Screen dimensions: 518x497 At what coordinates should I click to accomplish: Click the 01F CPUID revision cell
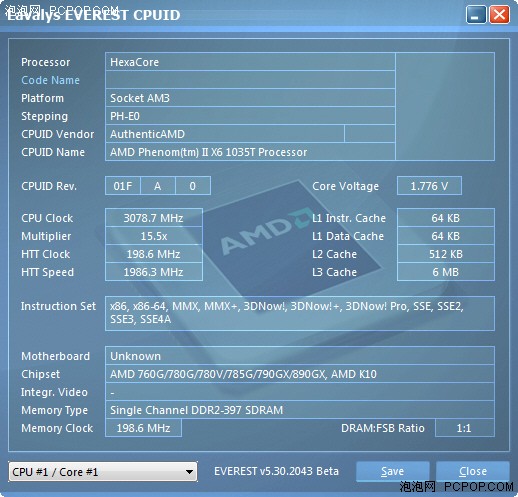[123, 186]
